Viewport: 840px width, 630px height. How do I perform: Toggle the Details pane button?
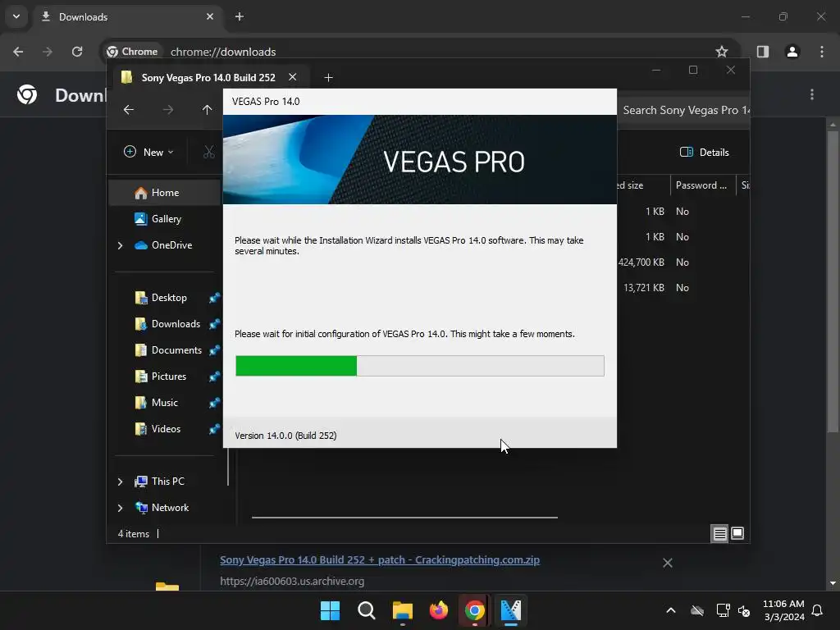click(x=704, y=152)
